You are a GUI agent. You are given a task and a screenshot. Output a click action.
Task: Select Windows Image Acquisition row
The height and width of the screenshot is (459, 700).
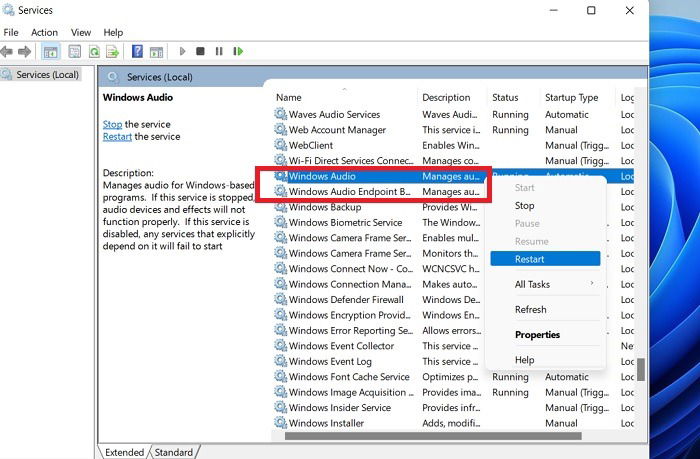453,392
